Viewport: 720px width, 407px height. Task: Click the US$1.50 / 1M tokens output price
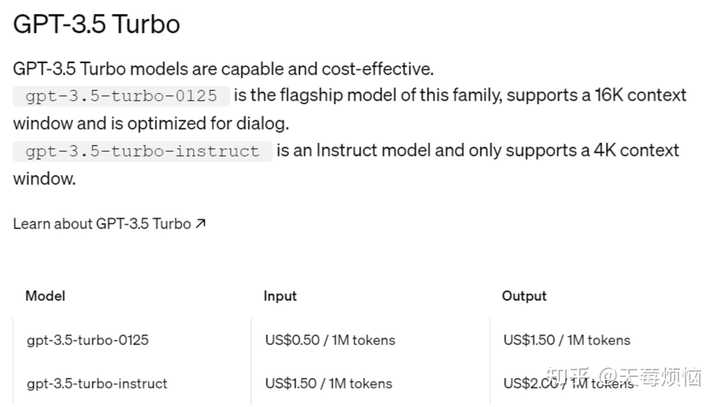(x=567, y=340)
